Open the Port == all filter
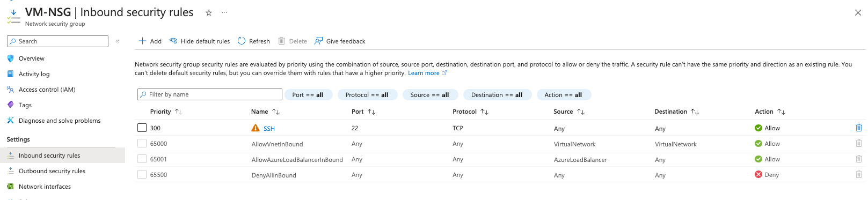Screen dimensions: 868x200 pos(308,95)
